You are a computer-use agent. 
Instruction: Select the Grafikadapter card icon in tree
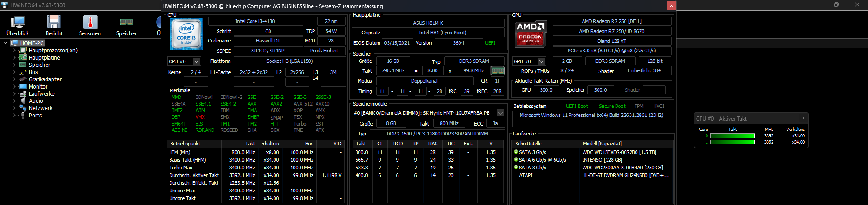pos(23,79)
